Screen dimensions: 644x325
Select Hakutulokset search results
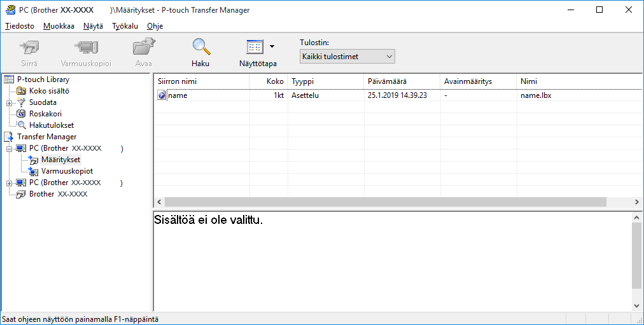click(x=52, y=125)
